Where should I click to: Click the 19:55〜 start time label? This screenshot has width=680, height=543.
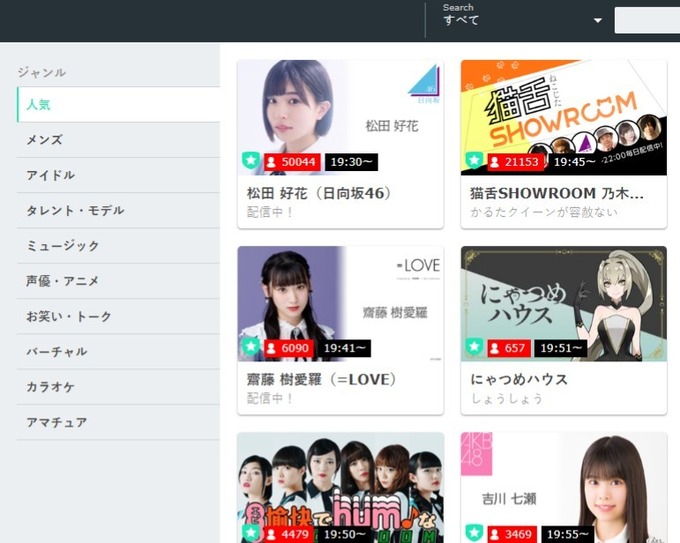(x=568, y=534)
